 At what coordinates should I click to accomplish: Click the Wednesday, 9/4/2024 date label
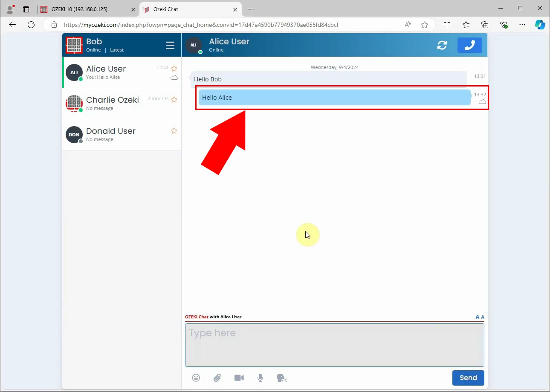pyautogui.click(x=335, y=67)
